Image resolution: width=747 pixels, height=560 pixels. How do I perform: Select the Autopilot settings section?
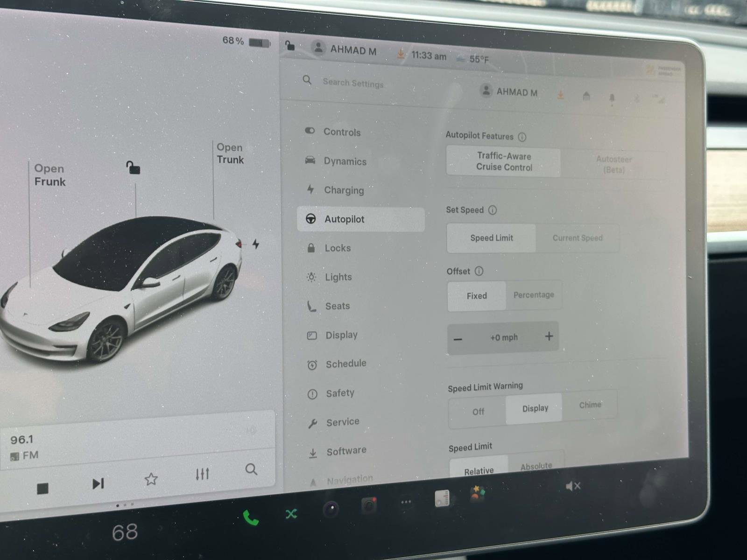tap(360, 219)
